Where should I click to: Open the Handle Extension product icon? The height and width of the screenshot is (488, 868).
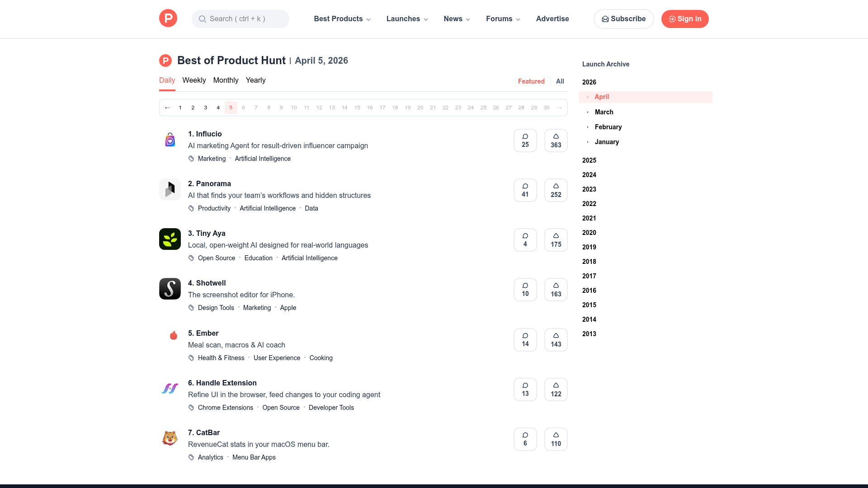[x=170, y=389]
